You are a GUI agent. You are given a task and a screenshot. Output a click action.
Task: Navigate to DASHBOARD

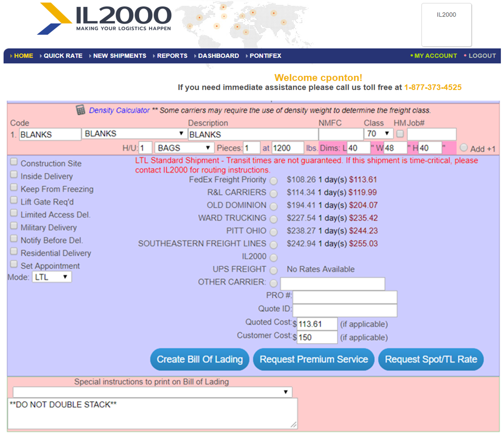218,56
